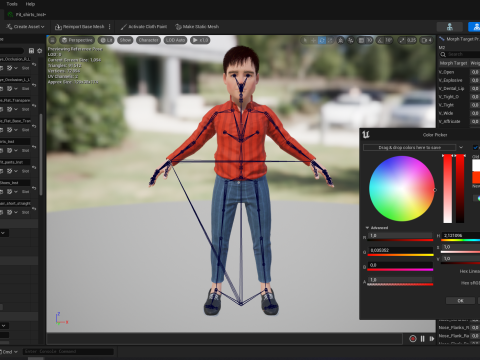Open the viewport hamburger options menu
The width and height of the screenshot is (480, 360).
coord(52,40)
